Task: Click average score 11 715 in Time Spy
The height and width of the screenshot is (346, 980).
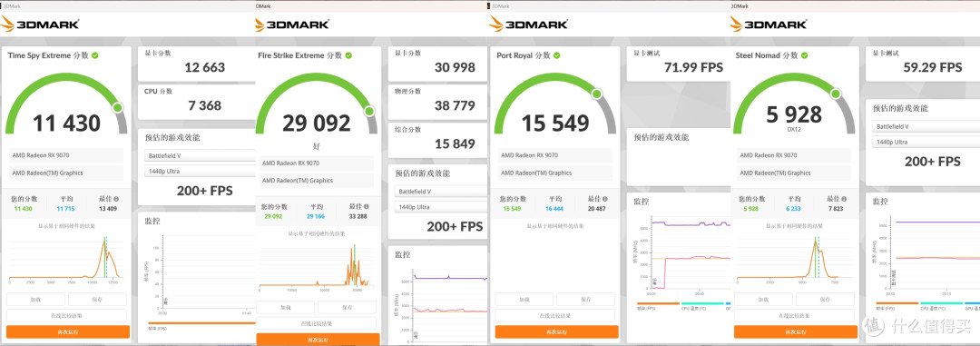Action: point(66,208)
